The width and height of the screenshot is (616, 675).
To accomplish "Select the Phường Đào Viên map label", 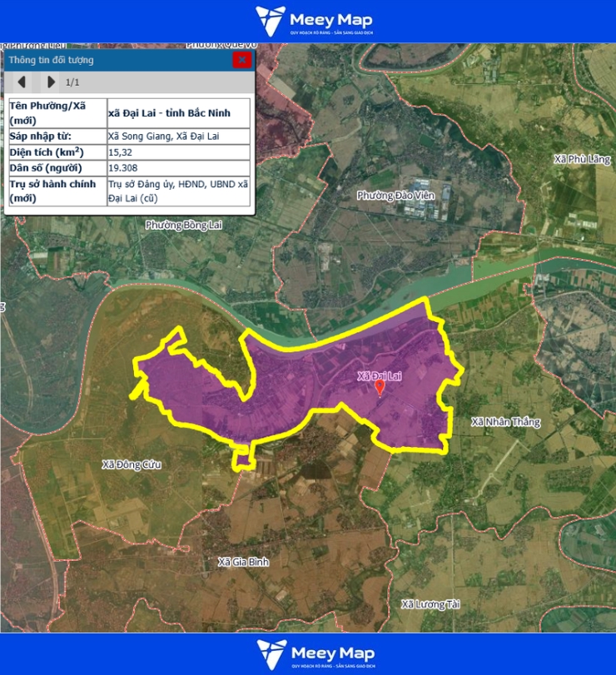I will point(390,195).
